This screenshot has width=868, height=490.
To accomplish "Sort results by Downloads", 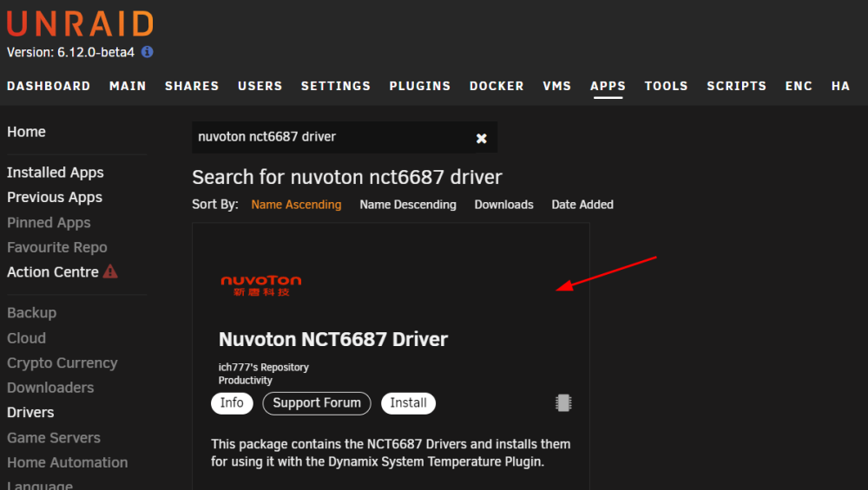I will click(x=503, y=205).
